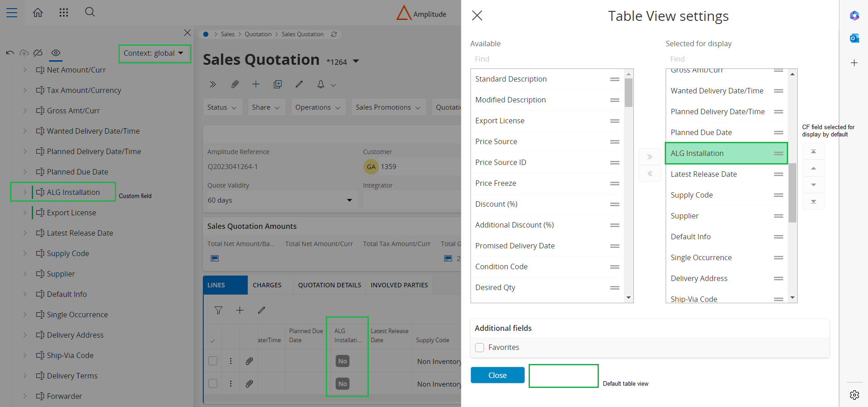Expand the Export License tree node
The width and height of the screenshot is (868, 407).
click(25, 213)
